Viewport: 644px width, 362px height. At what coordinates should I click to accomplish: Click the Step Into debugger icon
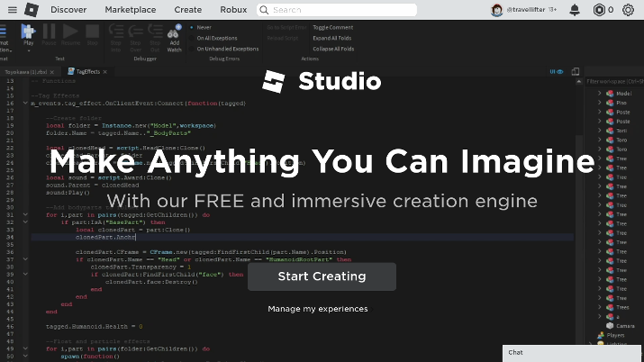116,32
